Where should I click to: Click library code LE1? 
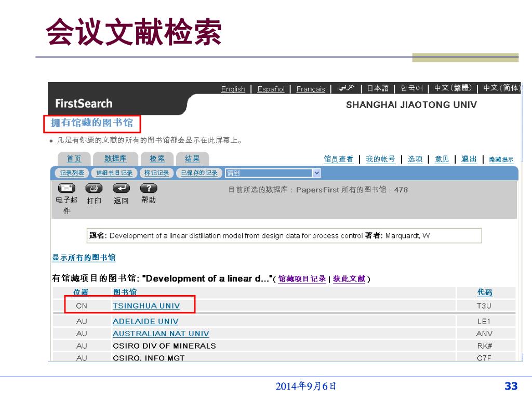484,321
